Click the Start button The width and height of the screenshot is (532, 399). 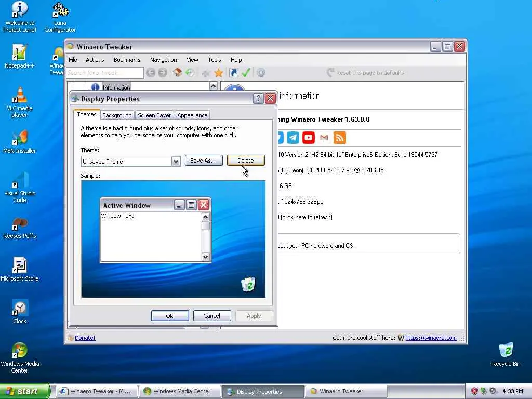pyautogui.click(x=25, y=391)
